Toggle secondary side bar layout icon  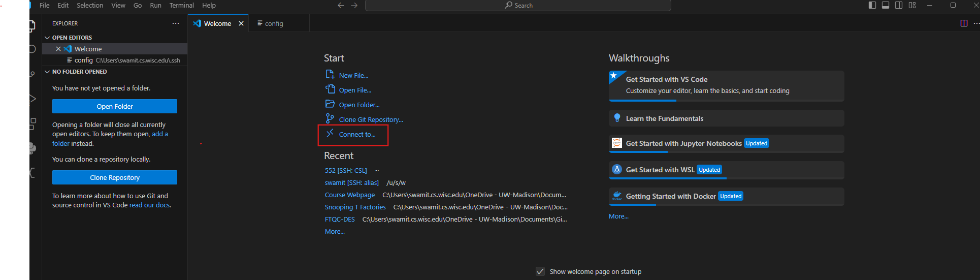(x=899, y=5)
